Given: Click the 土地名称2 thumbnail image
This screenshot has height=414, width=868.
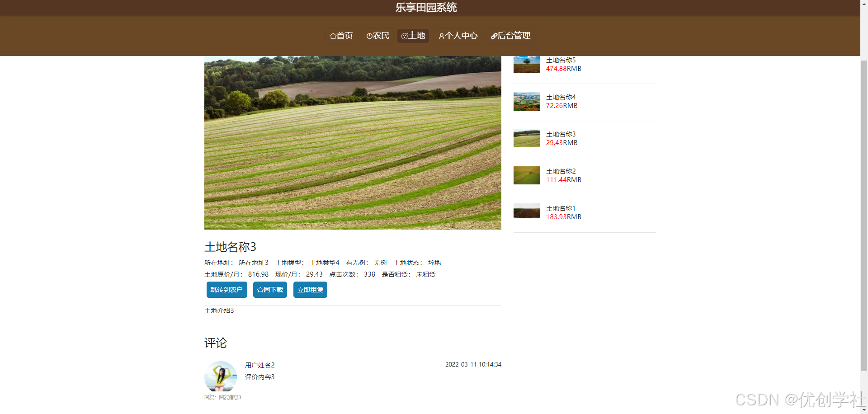Looking at the screenshot, I should click(527, 175).
